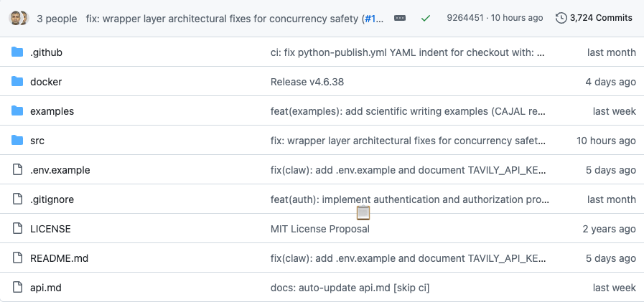Open the .env.example row fix(claw) commit
644x302 pixels.
(x=409, y=170)
